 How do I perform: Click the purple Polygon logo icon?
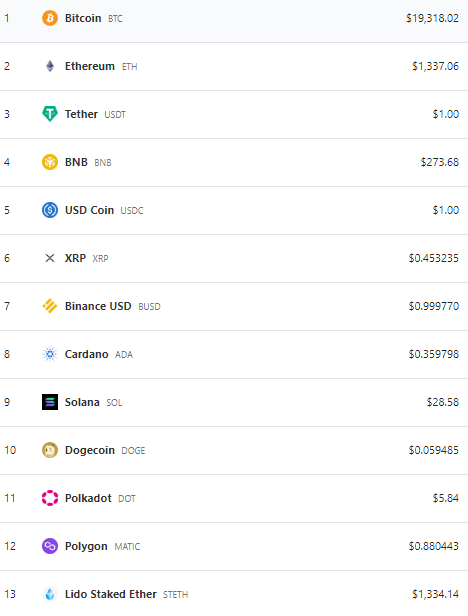(x=50, y=546)
